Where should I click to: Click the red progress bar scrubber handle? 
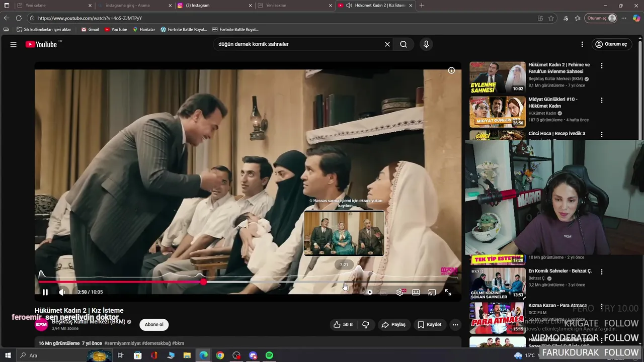(203, 282)
